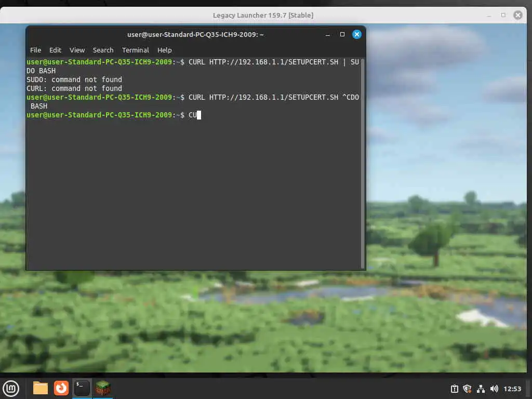Click the '^CDO' text in second command
This screenshot has width=532, height=399.
coord(351,97)
